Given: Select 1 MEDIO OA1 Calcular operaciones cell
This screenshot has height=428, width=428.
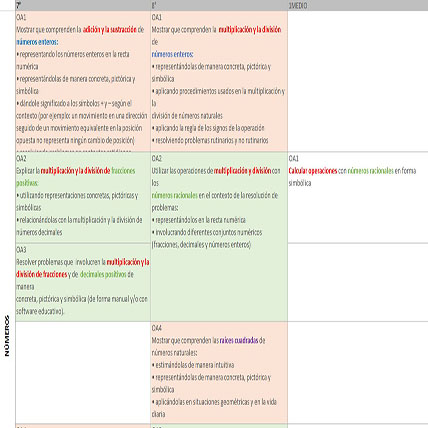Looking at the screenshot, I should [x=358, y=197].
